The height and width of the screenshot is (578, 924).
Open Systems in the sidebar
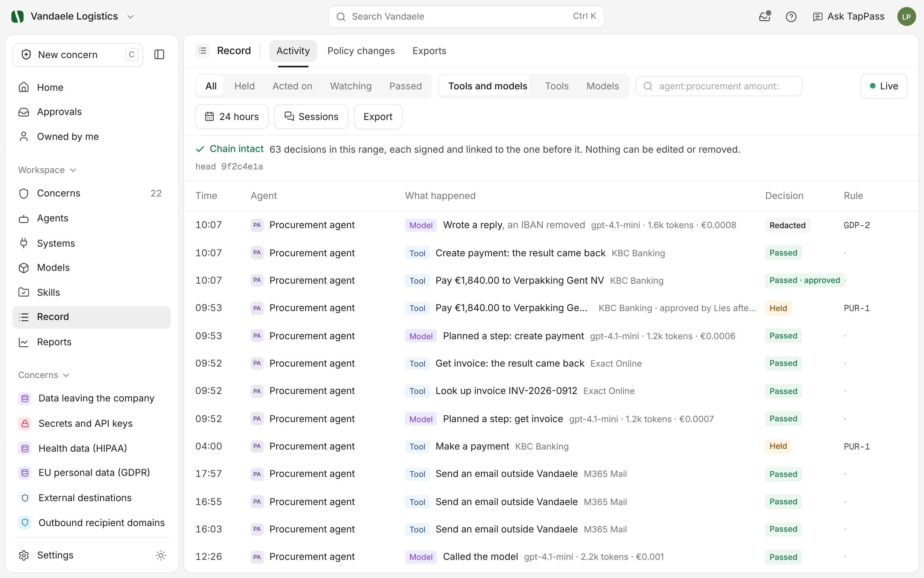(91, 243)
